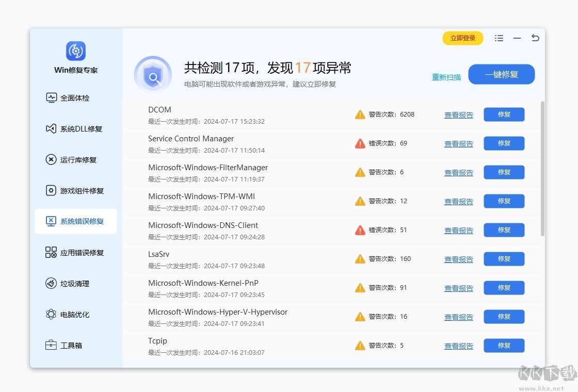The image size is (578, 392).
Task: Click the DCOM warning triangle icon
Action: [x=360, y=115]
